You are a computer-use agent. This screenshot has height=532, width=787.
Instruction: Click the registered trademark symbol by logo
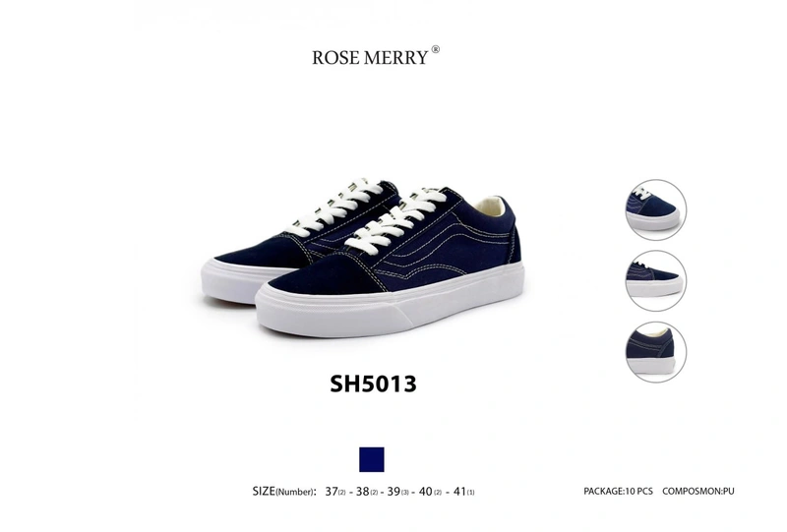(435, 49)
